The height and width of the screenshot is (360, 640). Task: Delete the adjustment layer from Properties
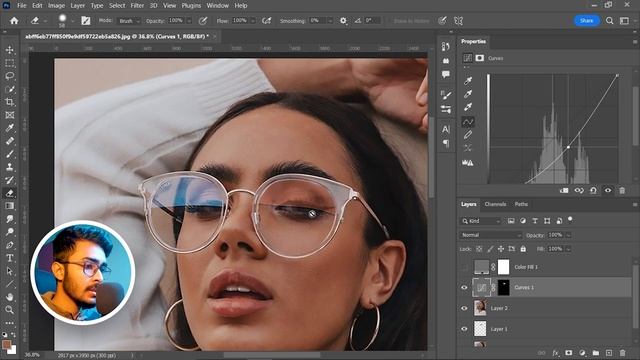pyautogui.click(x=622, y=190)
